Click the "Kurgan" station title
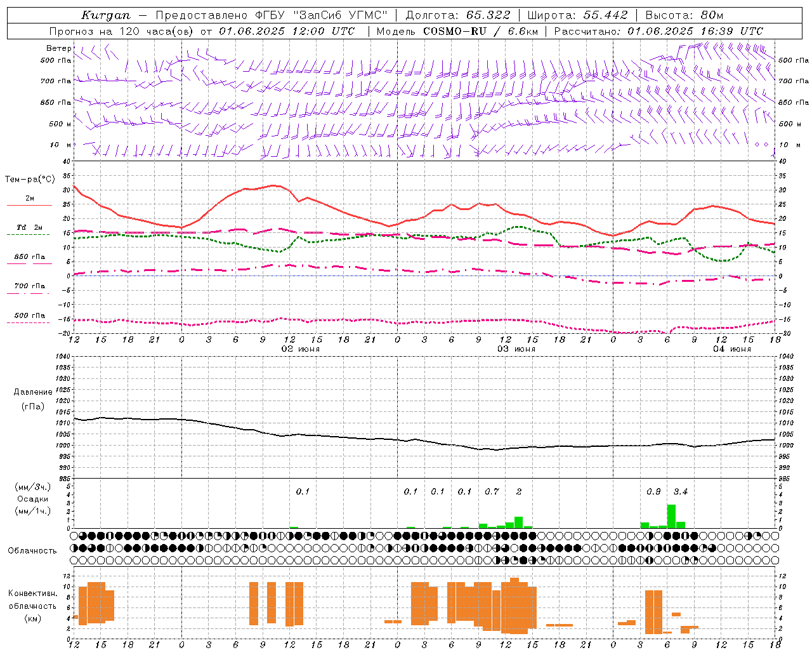This screenshot has height=650, width=812. [106, 15]
